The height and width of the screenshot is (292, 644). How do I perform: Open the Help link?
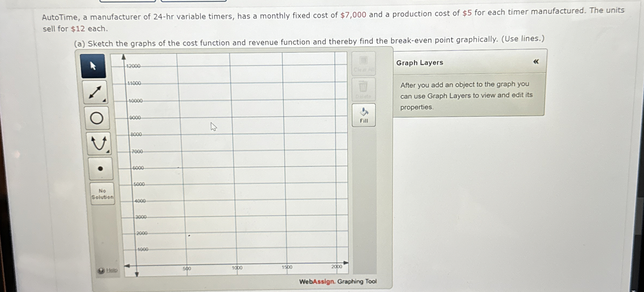[111, 270]
